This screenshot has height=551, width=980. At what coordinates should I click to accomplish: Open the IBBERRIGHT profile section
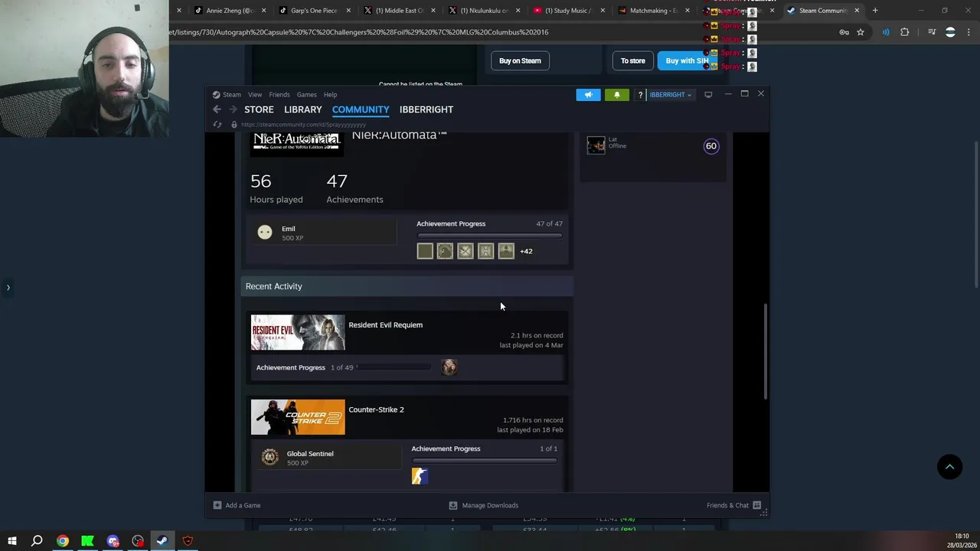(426, 109)
